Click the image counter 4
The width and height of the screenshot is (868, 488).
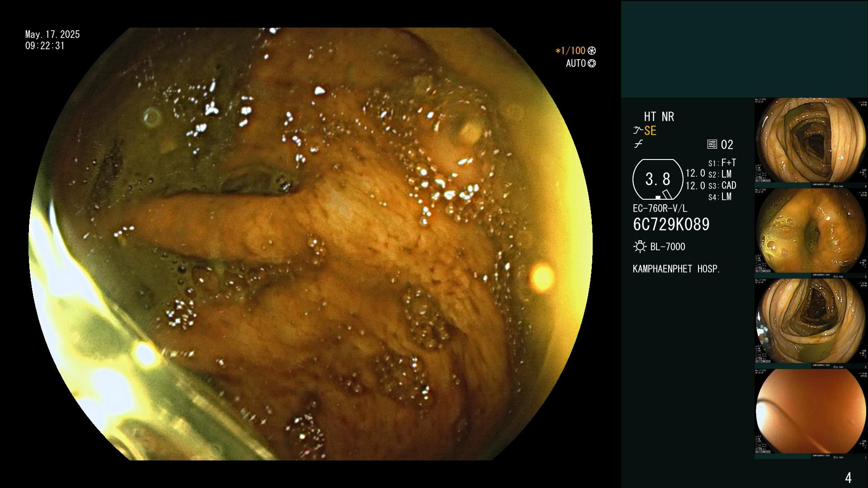848,478
